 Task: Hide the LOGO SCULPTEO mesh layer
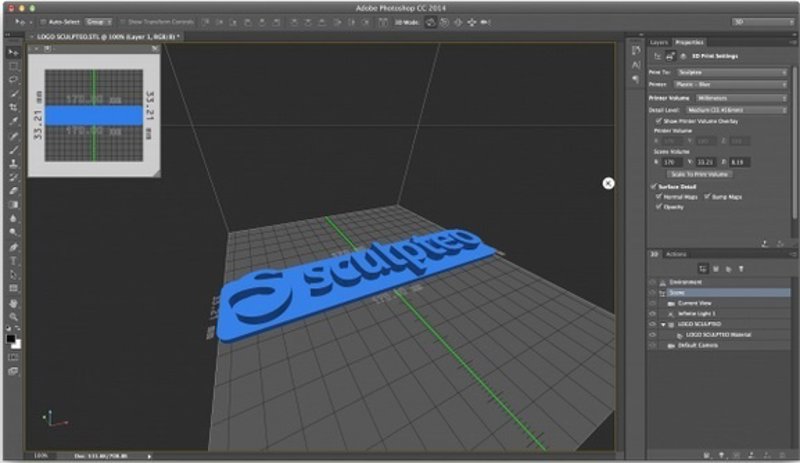point(653,324)
